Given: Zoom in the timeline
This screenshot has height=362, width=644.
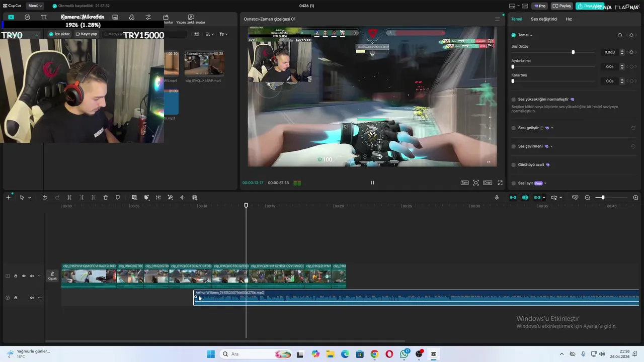Looking at the screenshot, I should pos(635,198).
